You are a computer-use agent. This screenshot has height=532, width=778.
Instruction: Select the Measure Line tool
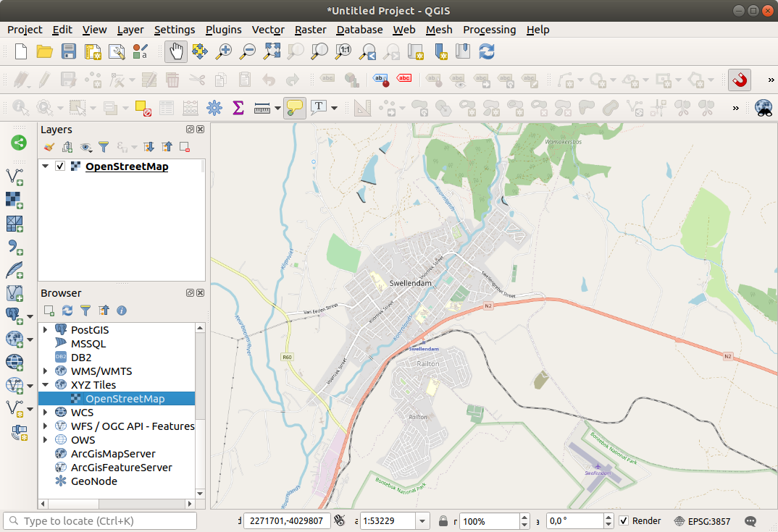262,107
